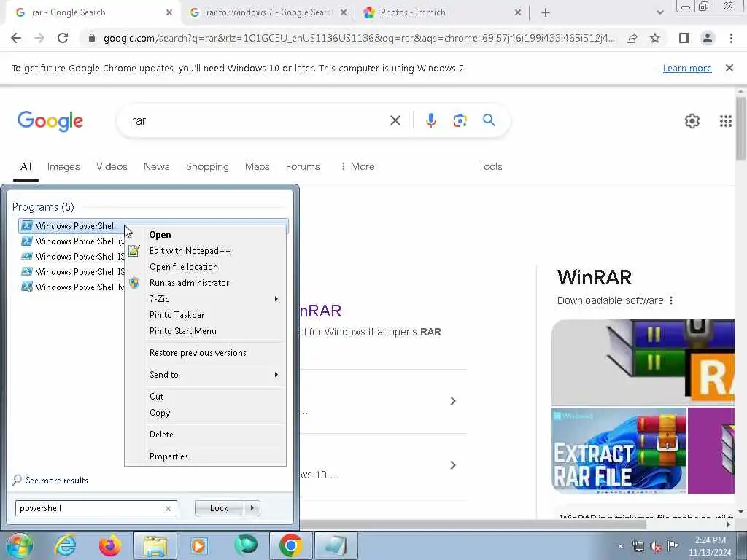Bookmark this page with the star icon

[x=655, y=38]
